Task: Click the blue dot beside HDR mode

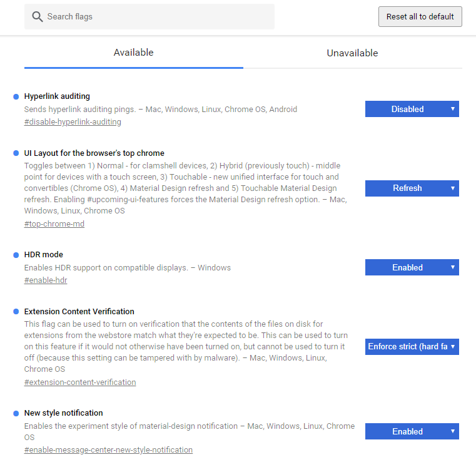Action: pyautogui.click(x=16, y=255)
